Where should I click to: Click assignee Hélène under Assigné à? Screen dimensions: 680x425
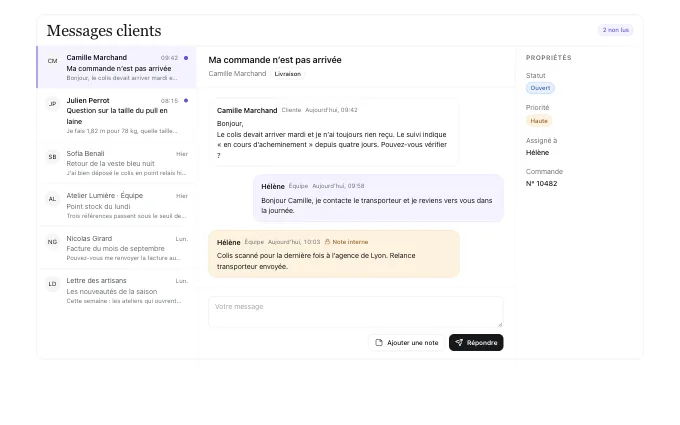[537, 153]
